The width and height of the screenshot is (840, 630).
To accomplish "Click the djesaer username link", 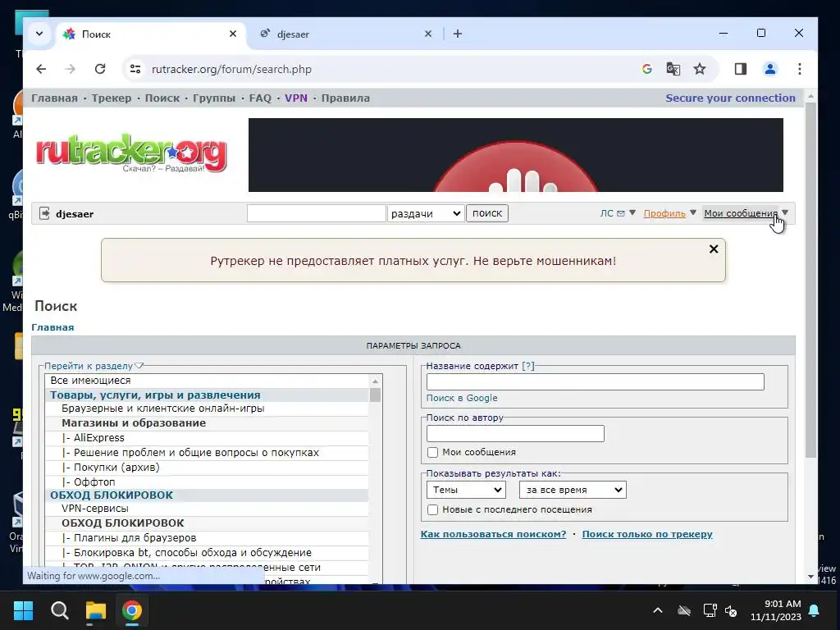I will click(75, 214).
